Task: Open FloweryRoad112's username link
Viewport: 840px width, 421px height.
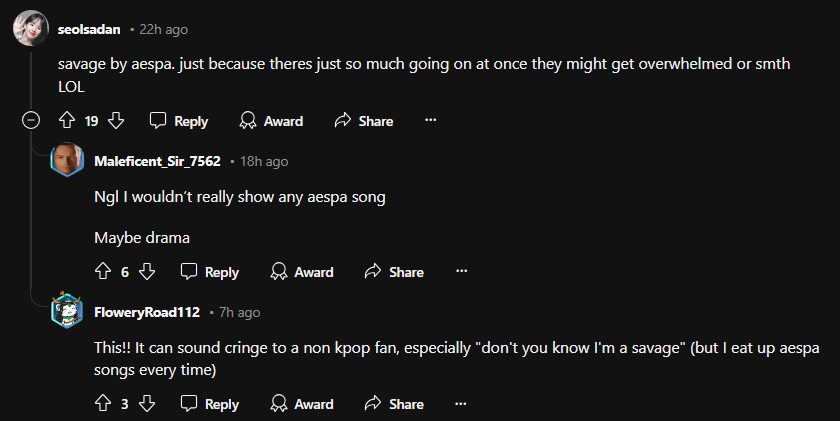Action: (147, 313)
